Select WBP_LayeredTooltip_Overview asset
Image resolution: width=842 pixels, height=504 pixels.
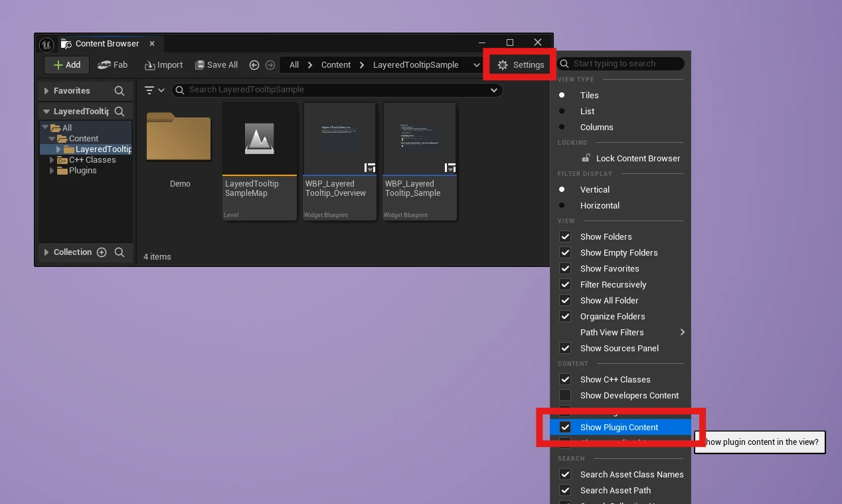[339, 161]
